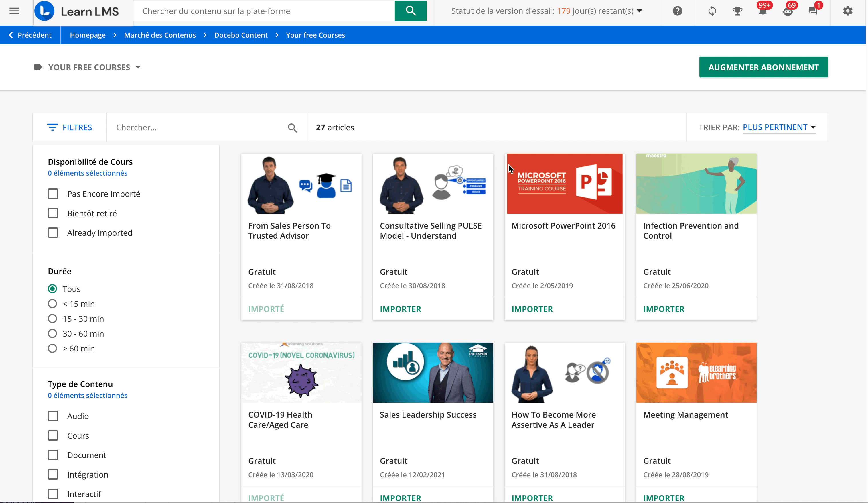The height and width of the screenshot is (503, 868).
Task: Click the magnifier icon in the catalog search box
Action: 292,128
